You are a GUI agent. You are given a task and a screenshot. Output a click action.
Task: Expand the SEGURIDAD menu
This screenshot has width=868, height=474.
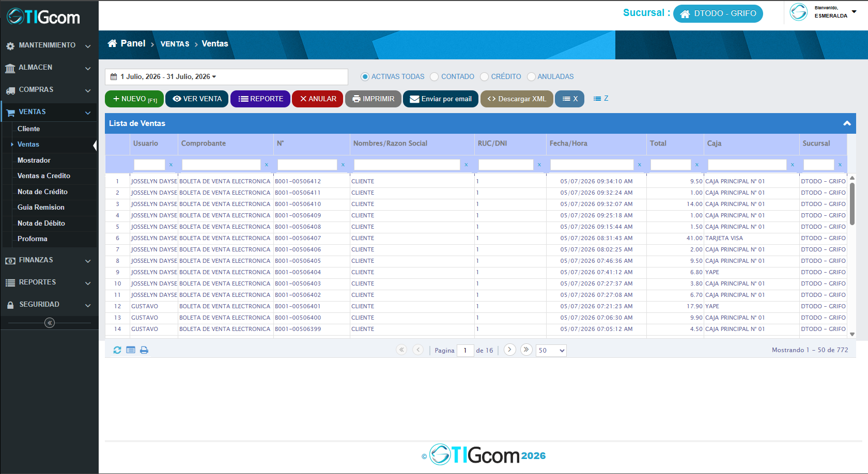pyautogui.click(x=49, y=305)
